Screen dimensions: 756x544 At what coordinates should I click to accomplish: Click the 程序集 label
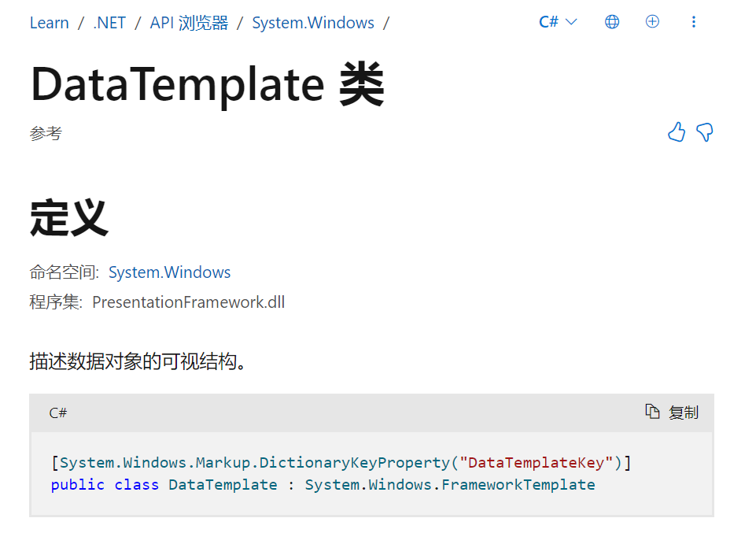55,302
